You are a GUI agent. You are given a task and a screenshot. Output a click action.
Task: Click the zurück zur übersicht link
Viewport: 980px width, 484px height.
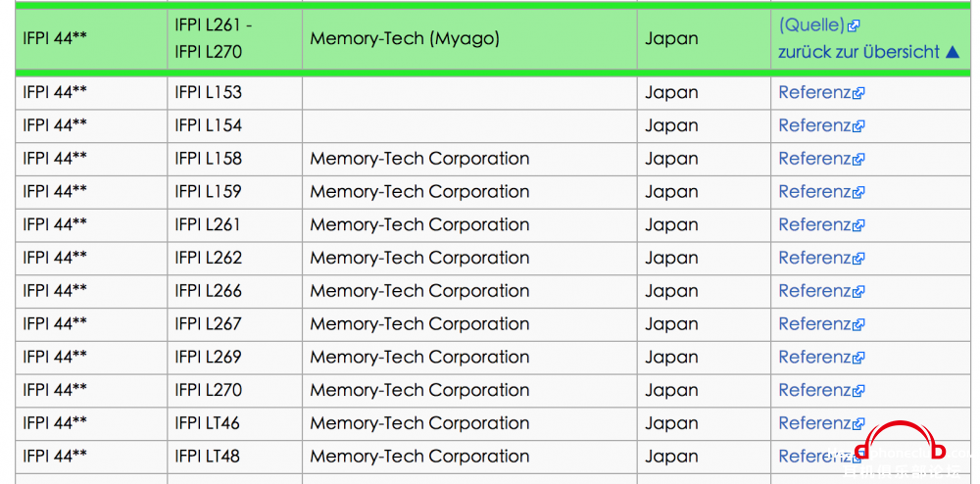coord(858,52)
